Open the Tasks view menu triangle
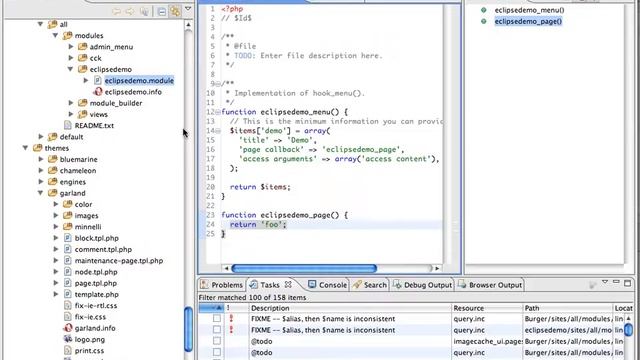 605,282
